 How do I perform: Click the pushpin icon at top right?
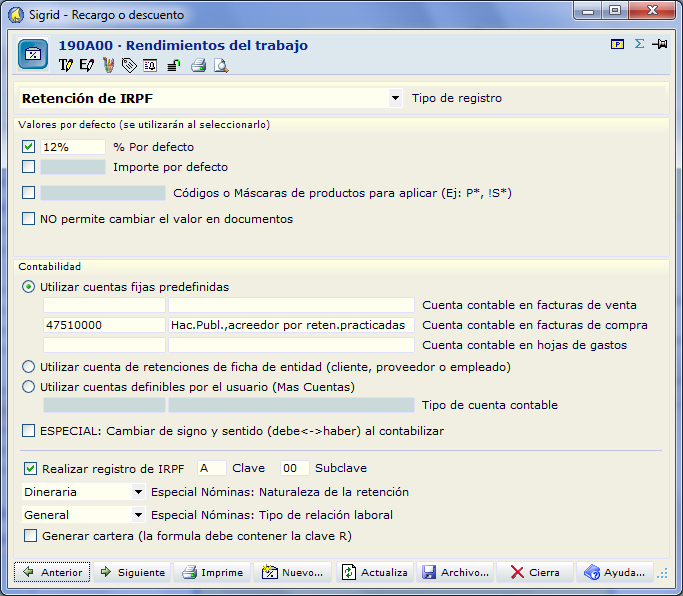click(x=659, y=44)
